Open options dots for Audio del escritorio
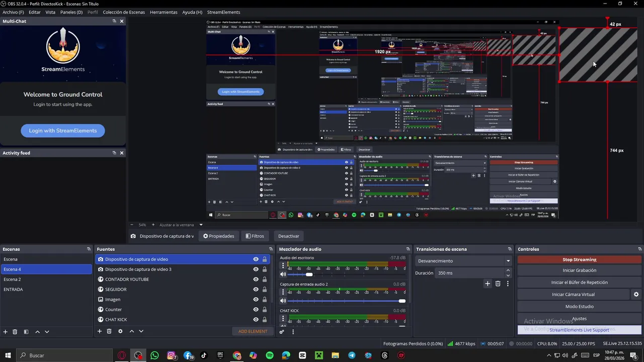This screenshot has width=644, height=362. 283,265
